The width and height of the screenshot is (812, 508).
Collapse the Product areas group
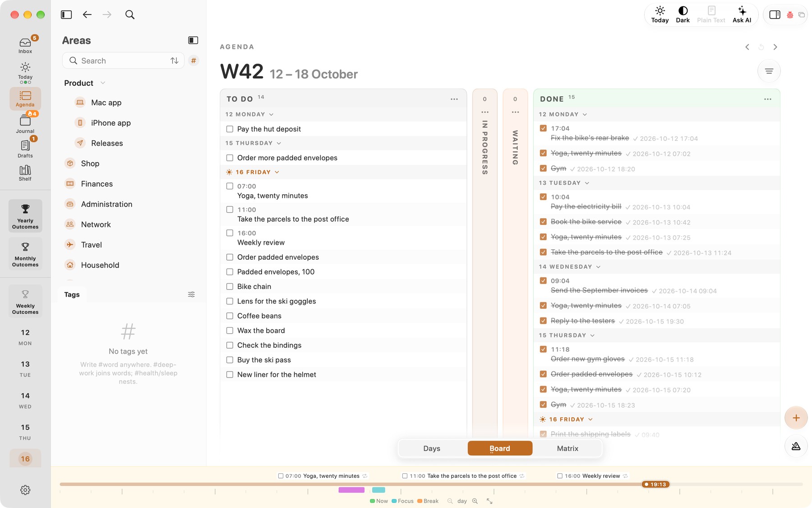(x=103, y=83)
